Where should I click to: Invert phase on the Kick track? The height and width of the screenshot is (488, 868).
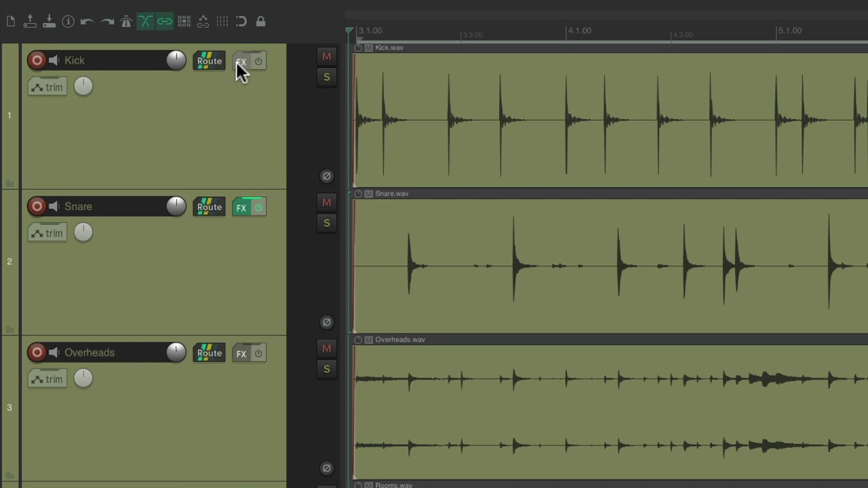click(326, 176)
